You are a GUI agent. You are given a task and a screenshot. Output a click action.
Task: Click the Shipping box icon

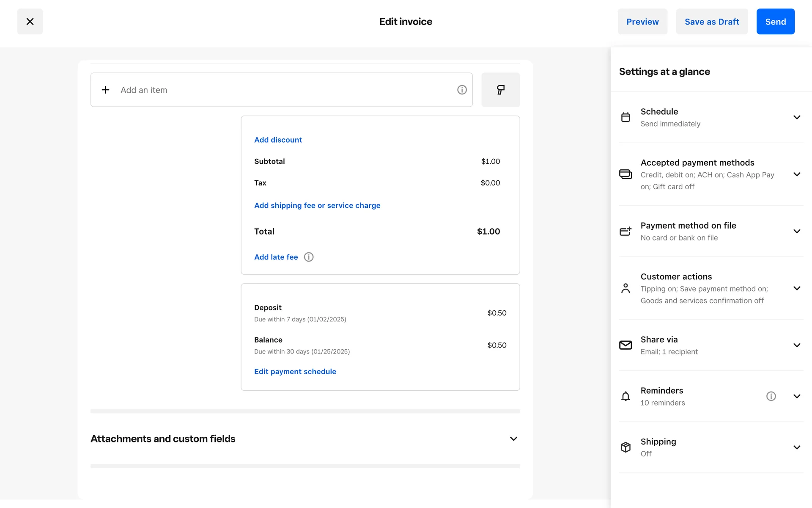point(625,447)
